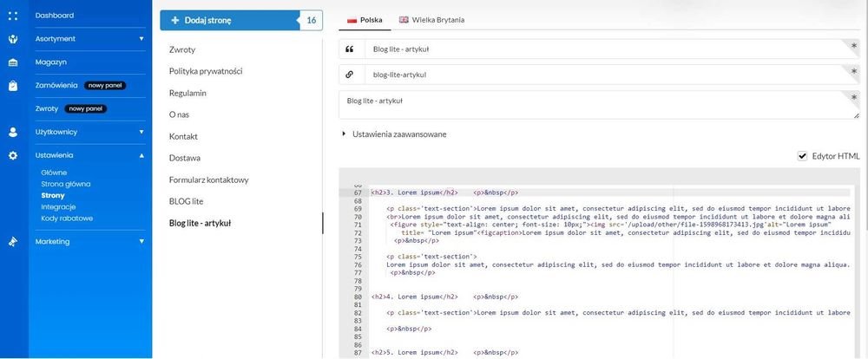Expand the Marketing menu arrow
Viewport: 868px width, 359px height.
[141, 242]
